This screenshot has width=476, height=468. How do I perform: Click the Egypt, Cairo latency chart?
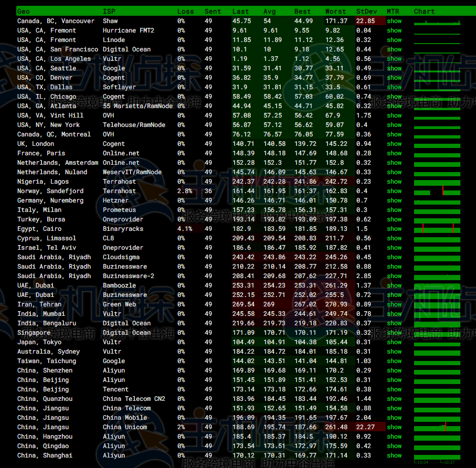pos(437,229)
